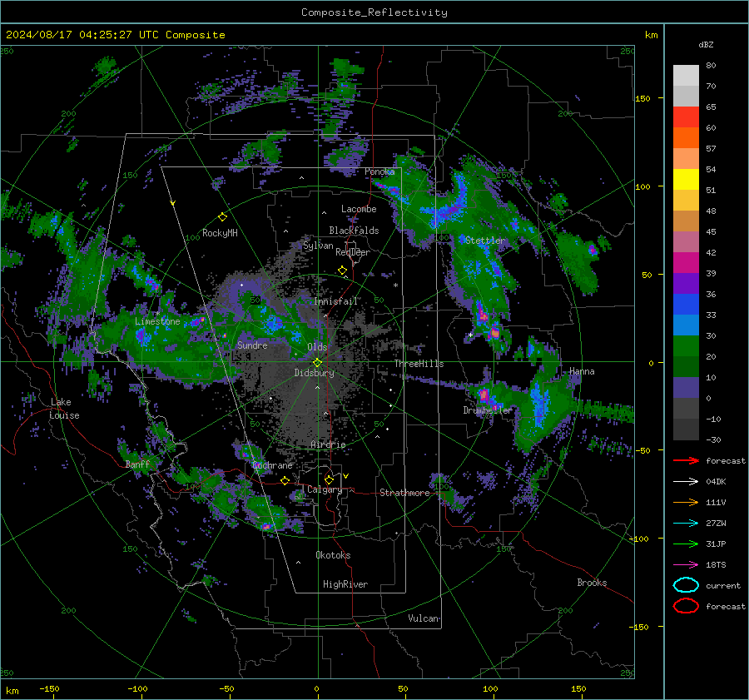Screen dimensions: 749x700
Task: Click the Stettler city label
Action: [485, 241]
